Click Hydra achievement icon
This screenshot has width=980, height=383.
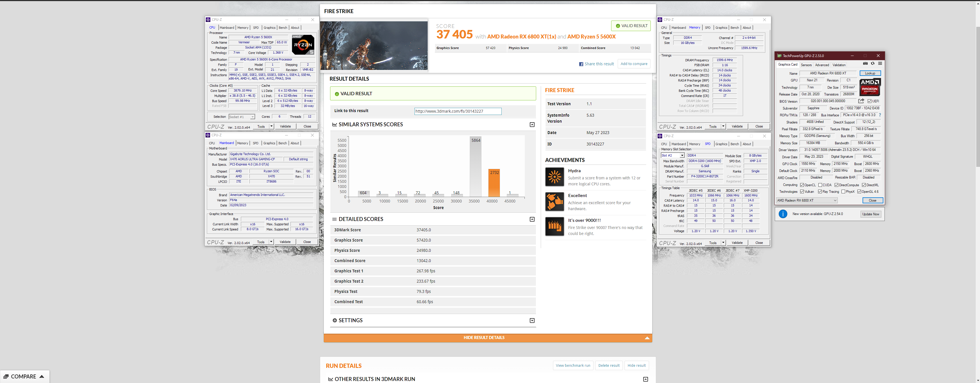[x=554, y=177]
